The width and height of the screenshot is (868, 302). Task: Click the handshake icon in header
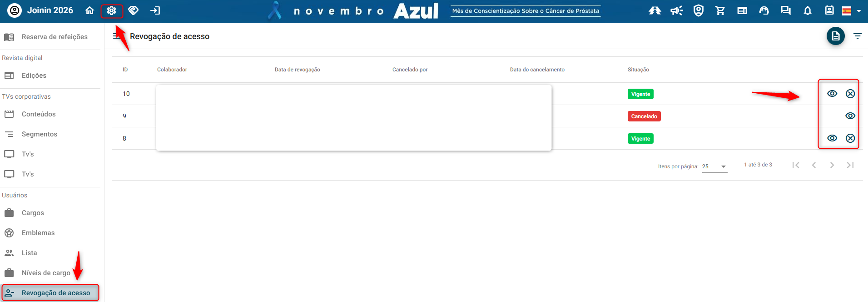[x=133, y=10]
